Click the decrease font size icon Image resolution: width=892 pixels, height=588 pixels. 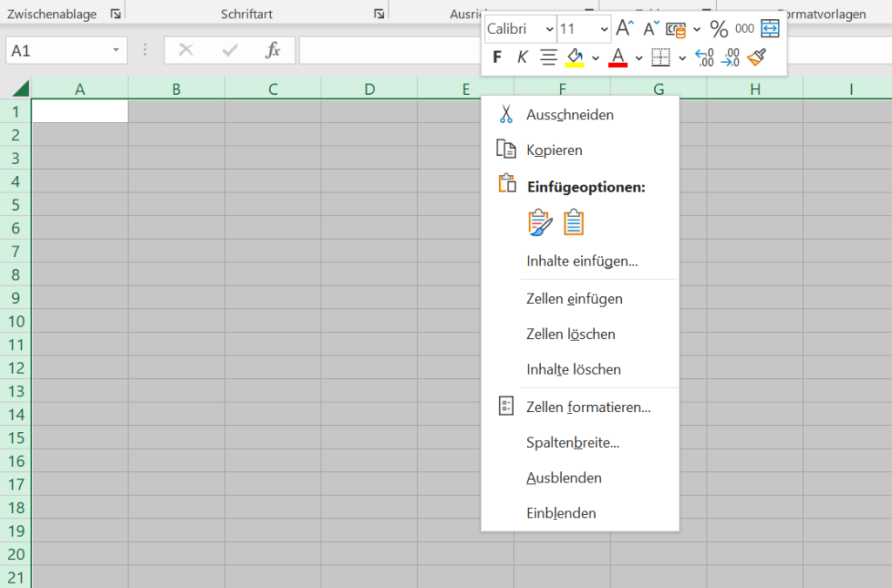(x=652, y=29)
